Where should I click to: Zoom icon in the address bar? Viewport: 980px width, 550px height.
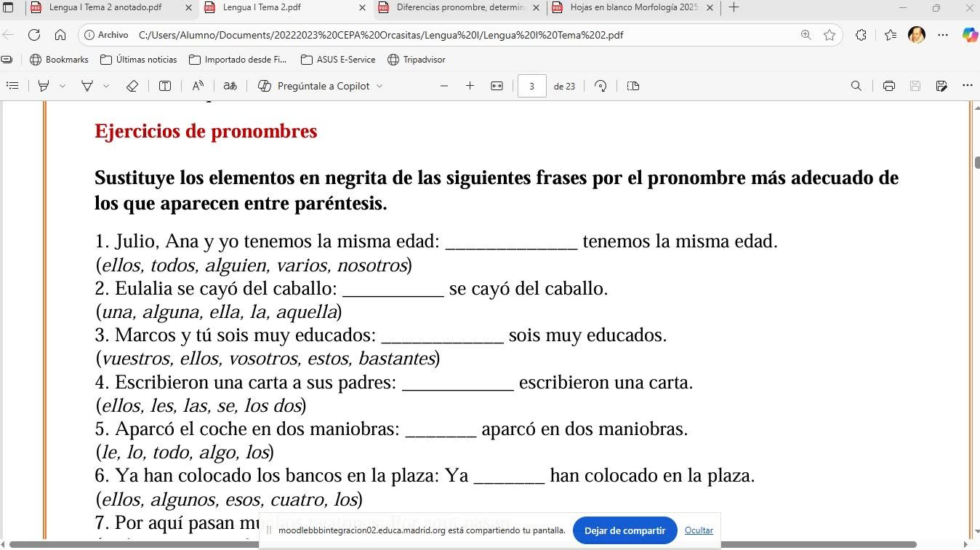click(x=806, y=35)
